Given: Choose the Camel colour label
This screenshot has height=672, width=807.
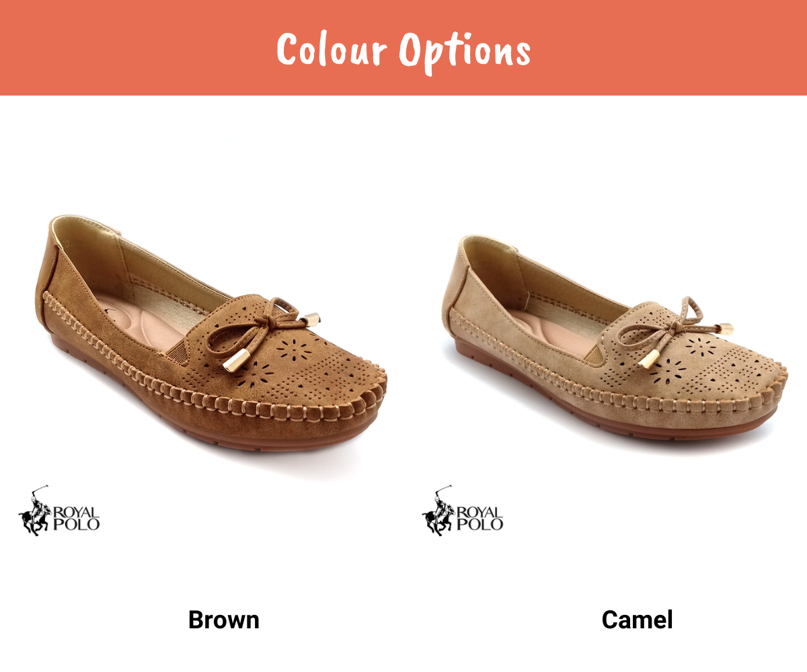Looking at the screenshot, I should [638, 620].
